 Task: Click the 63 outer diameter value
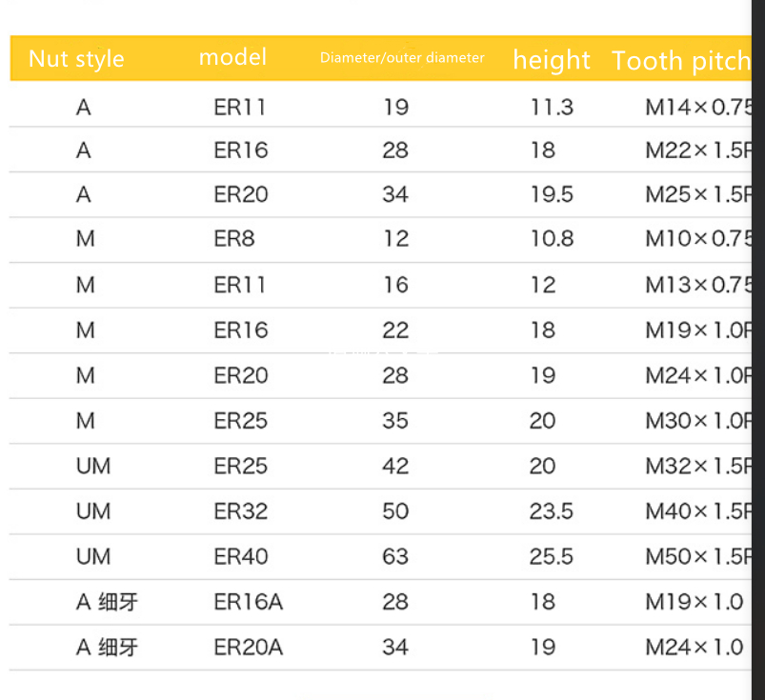coord(395,556)
